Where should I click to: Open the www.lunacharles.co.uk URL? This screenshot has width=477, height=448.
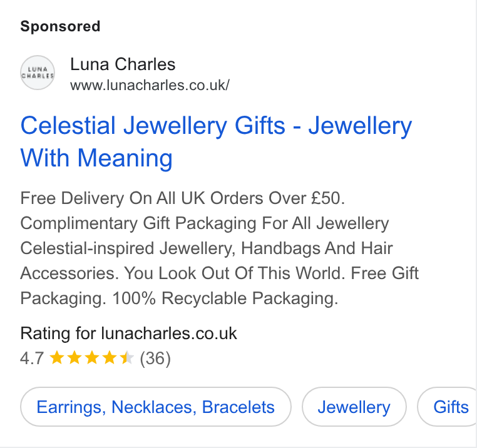tap(150, 85)
